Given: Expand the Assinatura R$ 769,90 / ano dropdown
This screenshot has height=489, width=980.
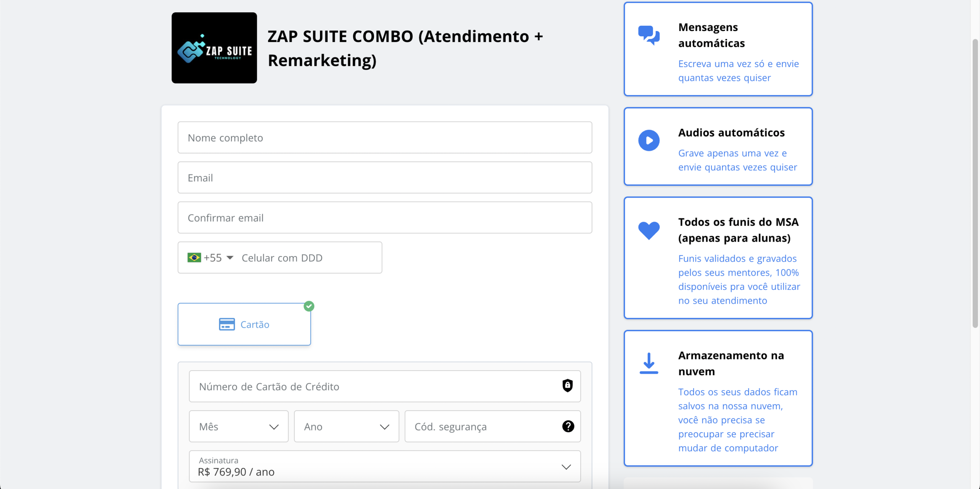Looking at the screenshot, I should click(385, 466).
